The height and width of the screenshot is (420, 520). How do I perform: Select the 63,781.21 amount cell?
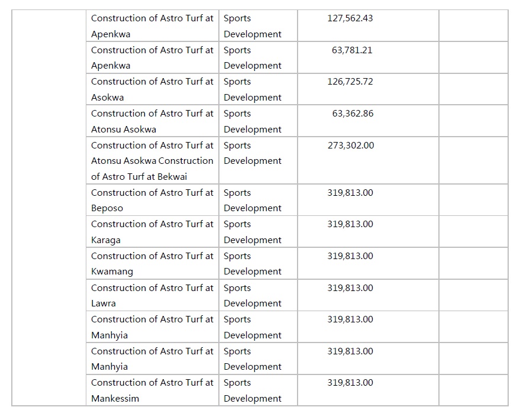pyautogui.click(x=352, y=50)
